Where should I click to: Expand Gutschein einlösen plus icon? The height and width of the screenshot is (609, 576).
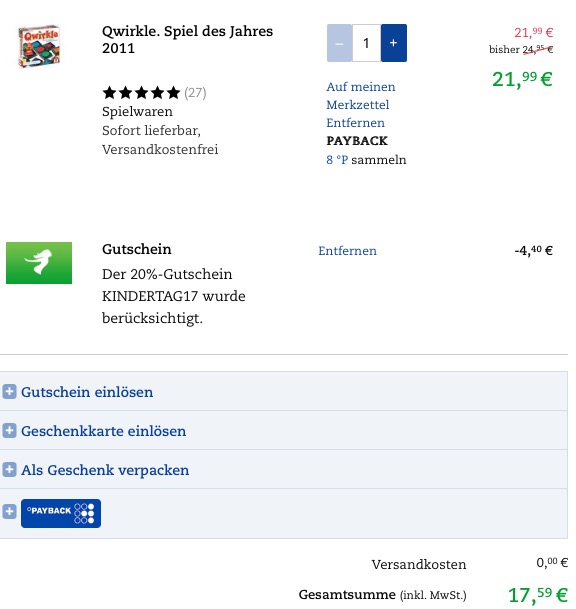[x=9, y=392]
